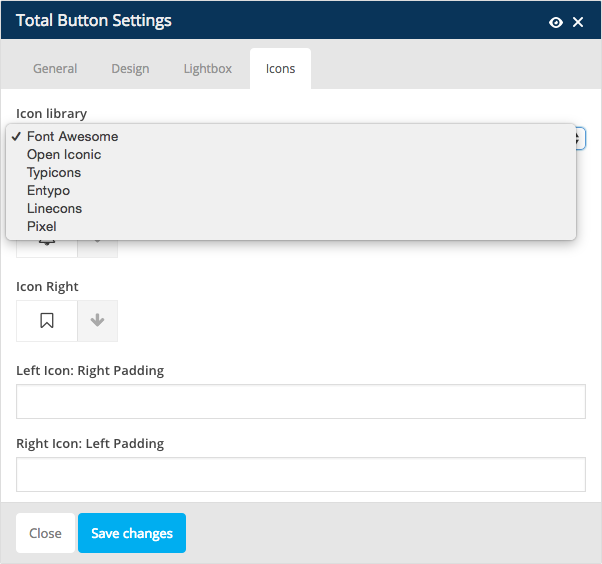This screenshot has height=564, width=602.
Task: Select Linecons from the list
Action: (x=54, y=208)
